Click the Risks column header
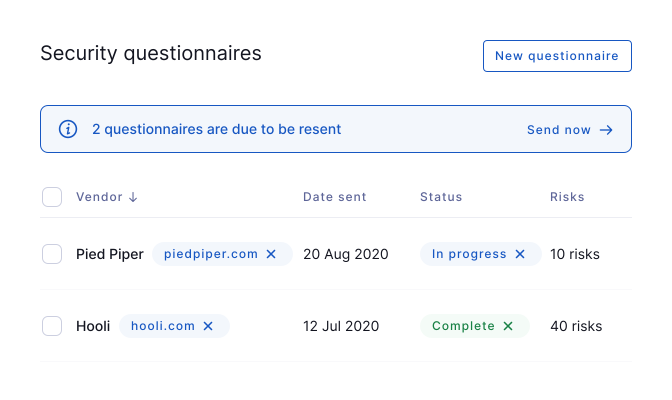 567,197
